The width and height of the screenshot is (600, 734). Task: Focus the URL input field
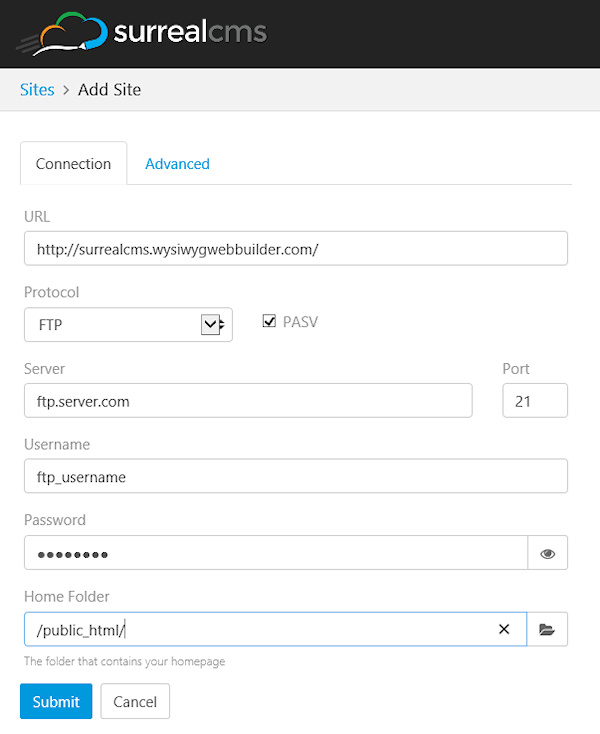[x=295, y=249]
